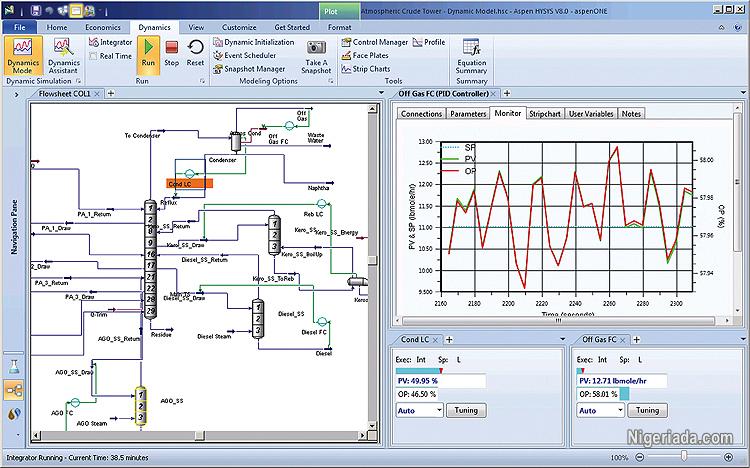Select the Stripchart tab in controller window
Viewport: 750px width, 468px height.
545,114
